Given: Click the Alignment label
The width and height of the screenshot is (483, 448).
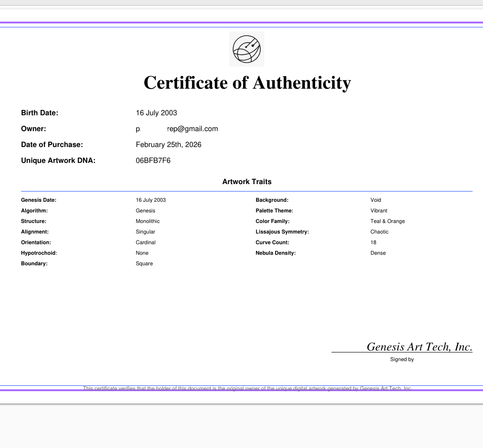Looking at the screenshot, I should tap(35, 231).
